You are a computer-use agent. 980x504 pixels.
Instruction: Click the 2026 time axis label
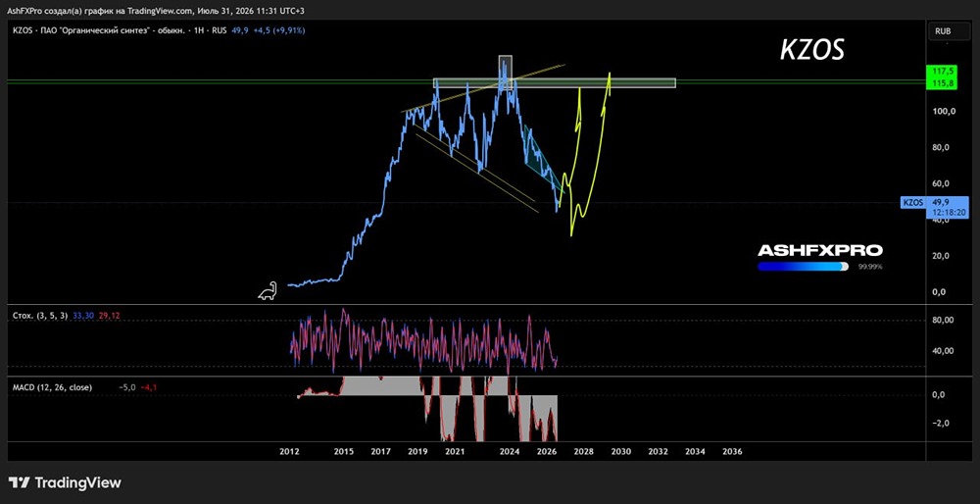547,451
